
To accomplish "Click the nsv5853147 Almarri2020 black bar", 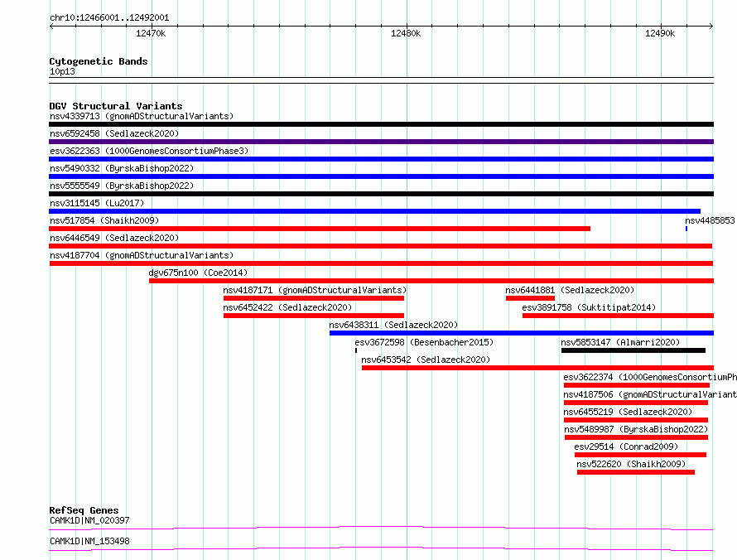I will point(633,350).
